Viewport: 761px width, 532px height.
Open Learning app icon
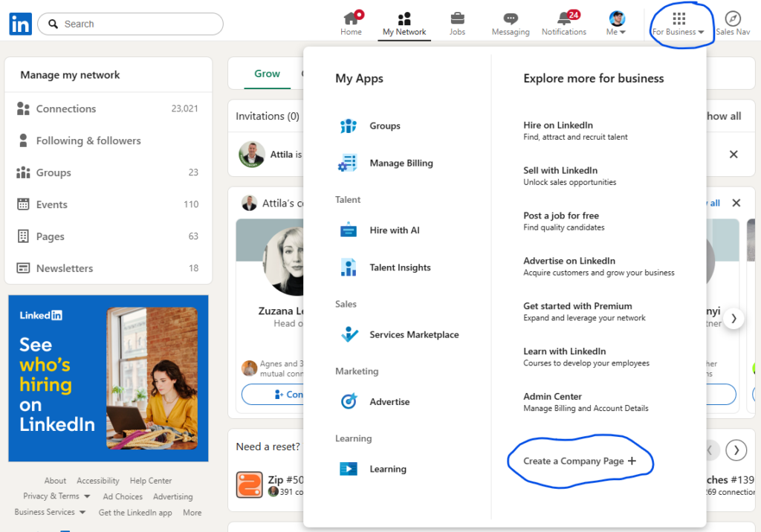pyautogui.click(x=349, y=469)
